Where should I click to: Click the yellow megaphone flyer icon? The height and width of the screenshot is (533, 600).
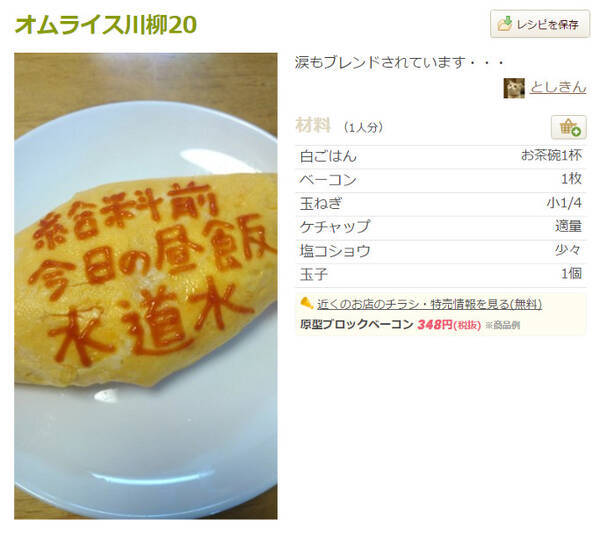(307, 303)
